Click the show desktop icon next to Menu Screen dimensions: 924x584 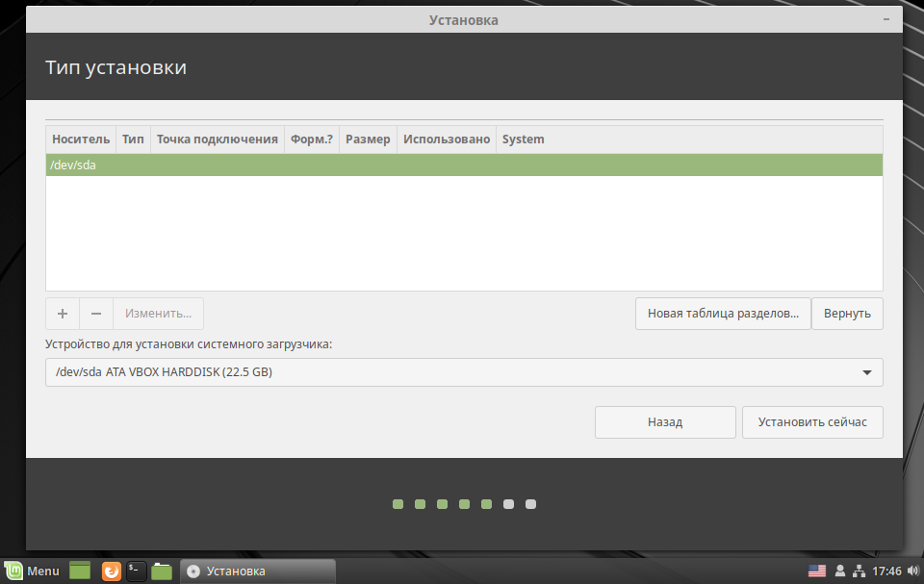80,570
